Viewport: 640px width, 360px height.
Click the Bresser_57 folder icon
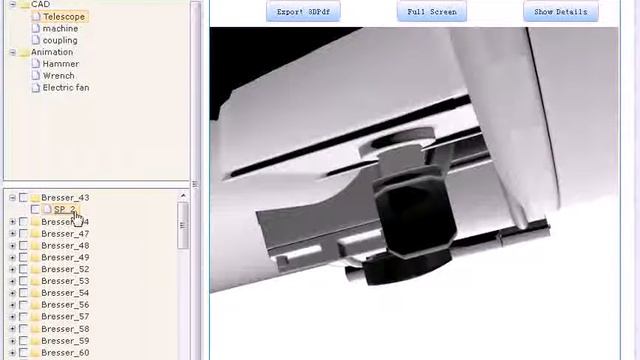click(x=35, y=317)
